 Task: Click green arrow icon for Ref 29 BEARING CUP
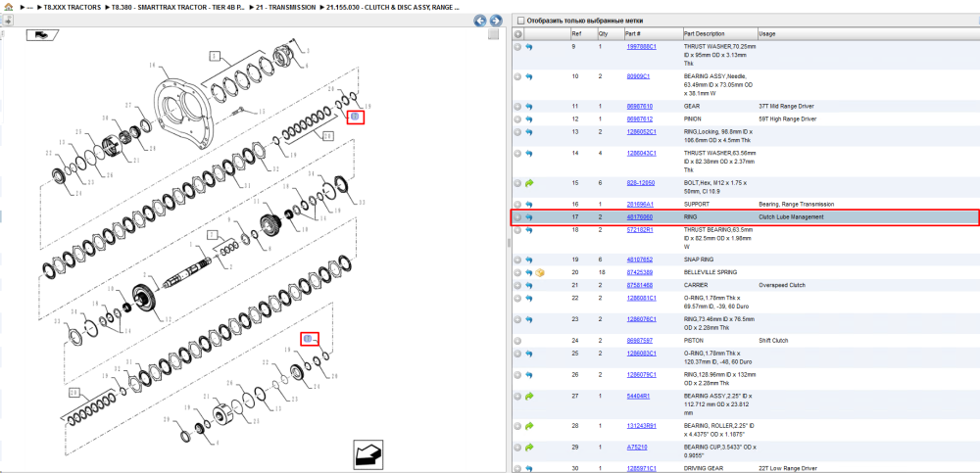click(529, 448)
